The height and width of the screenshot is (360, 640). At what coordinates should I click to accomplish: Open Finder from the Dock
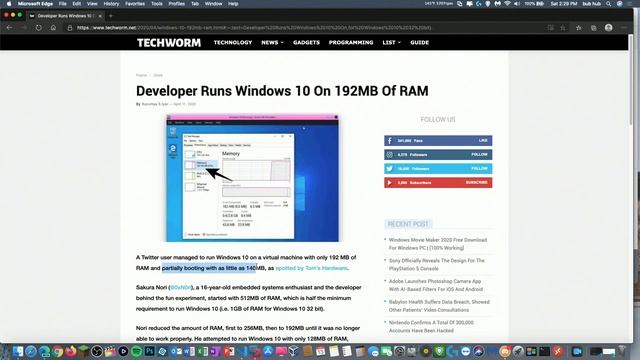tap(18, 351)
